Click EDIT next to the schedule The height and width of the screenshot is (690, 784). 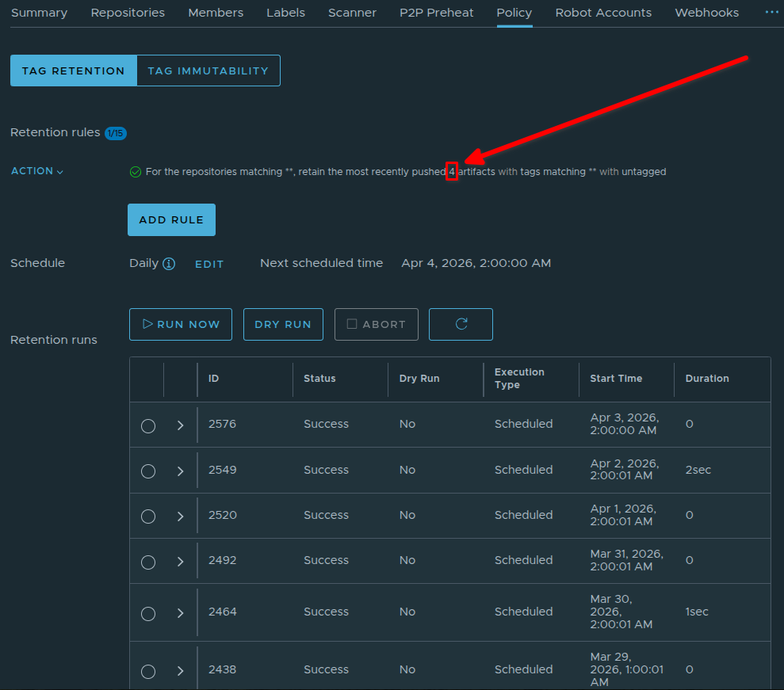[209, 264]
